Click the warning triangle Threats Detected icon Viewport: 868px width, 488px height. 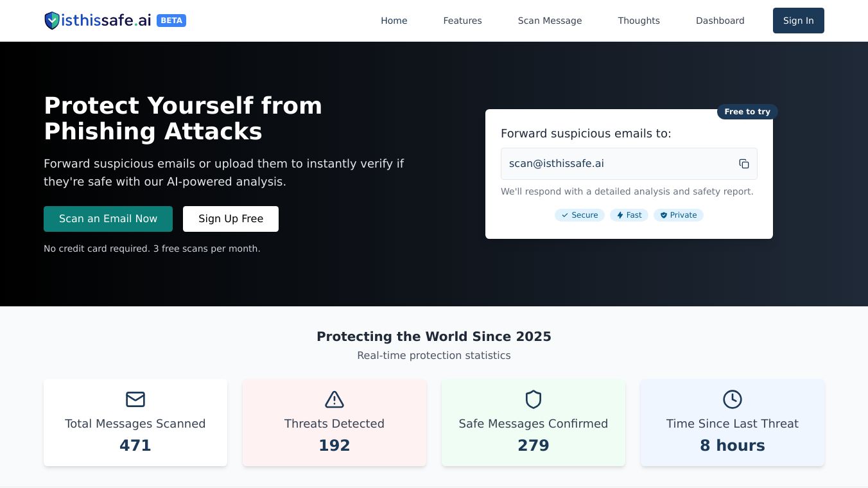[334, 399]
